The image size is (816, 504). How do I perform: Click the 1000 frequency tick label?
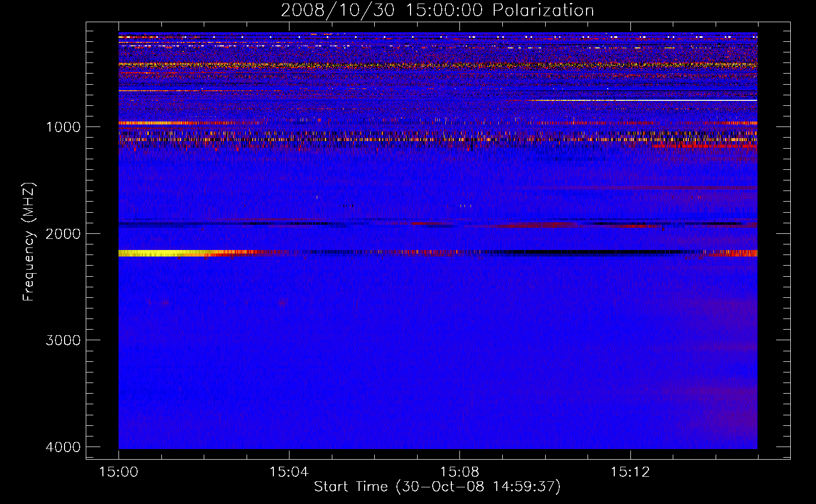(x=63, y=127)
